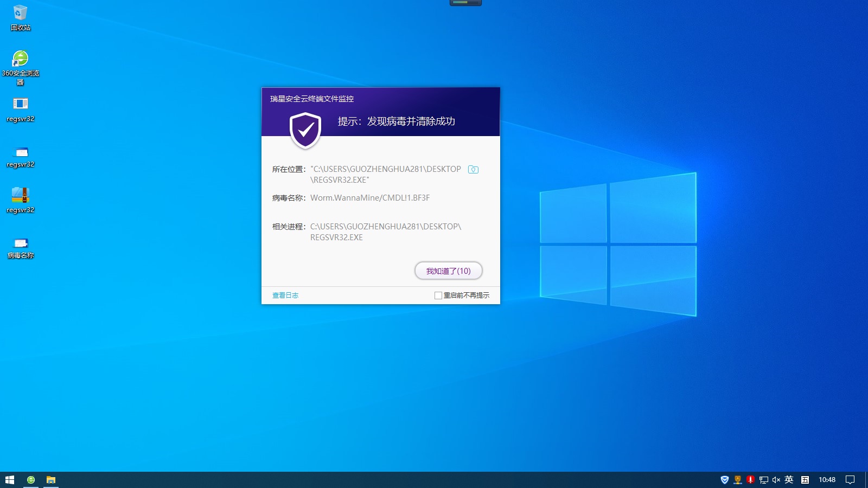The image size is (868, 488).
Task: Click the muted volume speaker icon
Action: pyautogui.click(x=776, y=480)
